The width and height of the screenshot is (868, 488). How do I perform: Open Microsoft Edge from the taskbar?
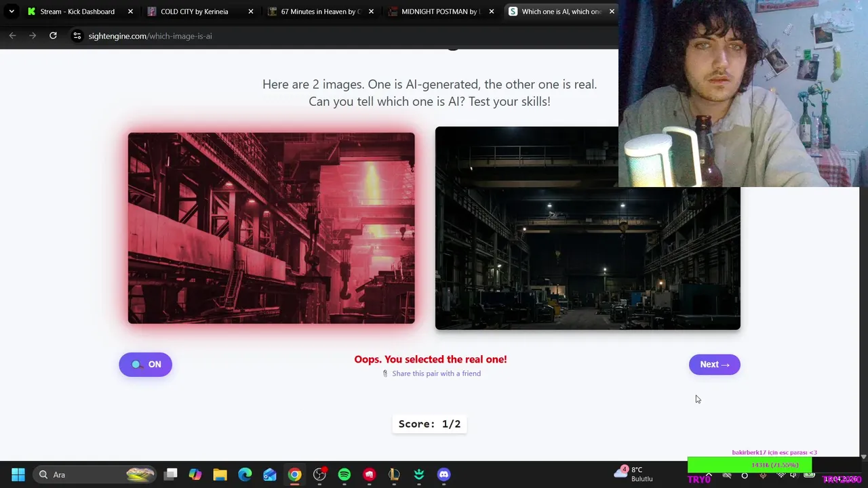pyautogui.click(x=245, y=474)
